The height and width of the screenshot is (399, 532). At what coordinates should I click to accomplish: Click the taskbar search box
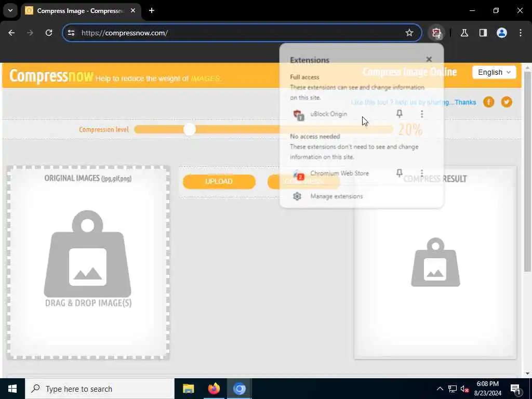pyautogui.click(x=99, y=389)
